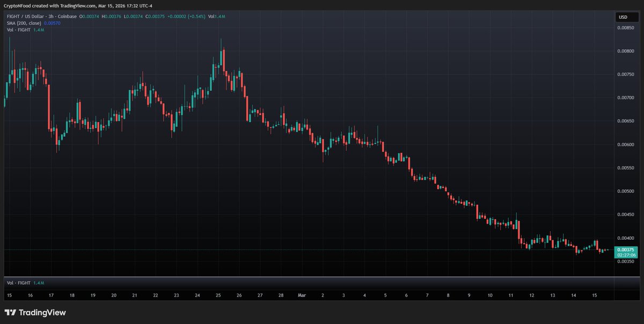
Task: Click the current price tag 0.00375 on the price axis
Action: pos(626,250)
